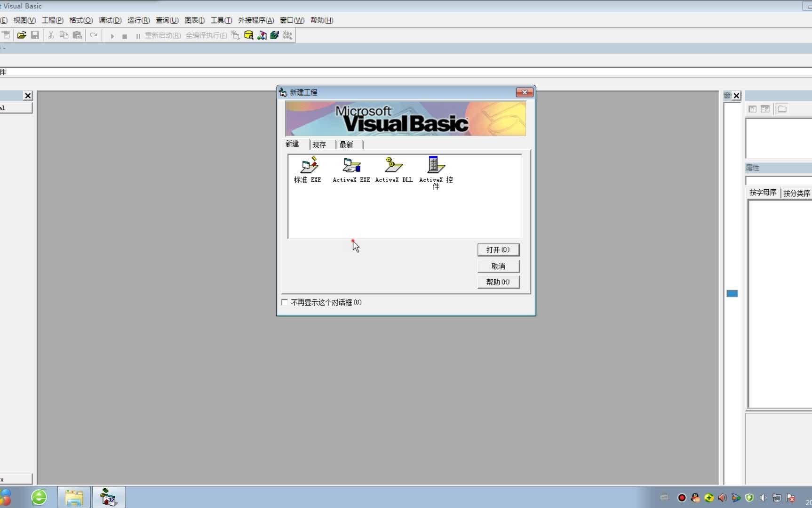
Task: Open the 图表(I) menu
Action: pos(194,20)
